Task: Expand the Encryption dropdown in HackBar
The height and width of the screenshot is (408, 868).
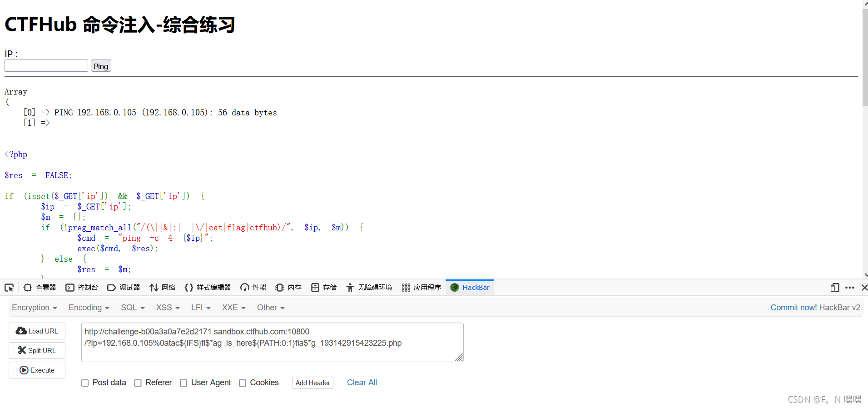Action: (35, 308)
